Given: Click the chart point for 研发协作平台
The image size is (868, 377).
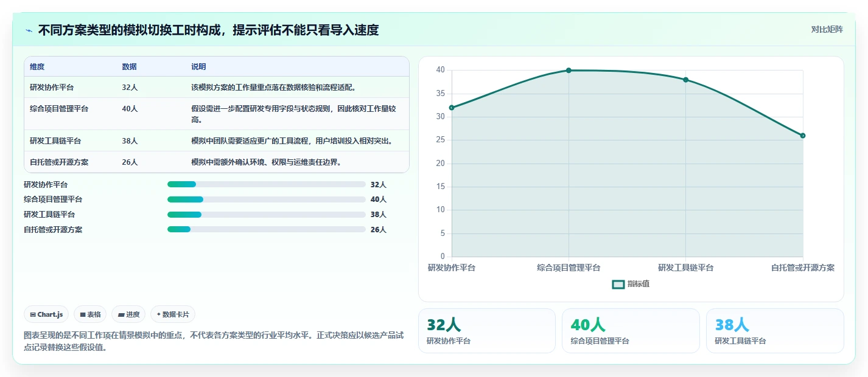Looking at the screenshot, I should pyautogui.click(x=452, y=108).
